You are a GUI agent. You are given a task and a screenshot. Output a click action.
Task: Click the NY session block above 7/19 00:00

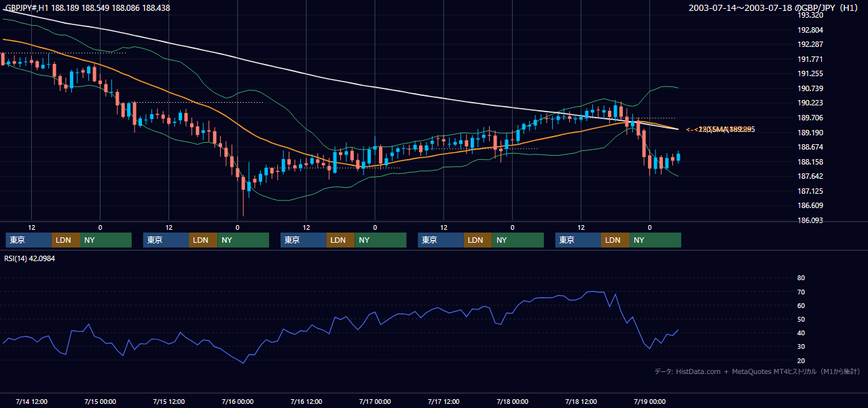[655, 240]
